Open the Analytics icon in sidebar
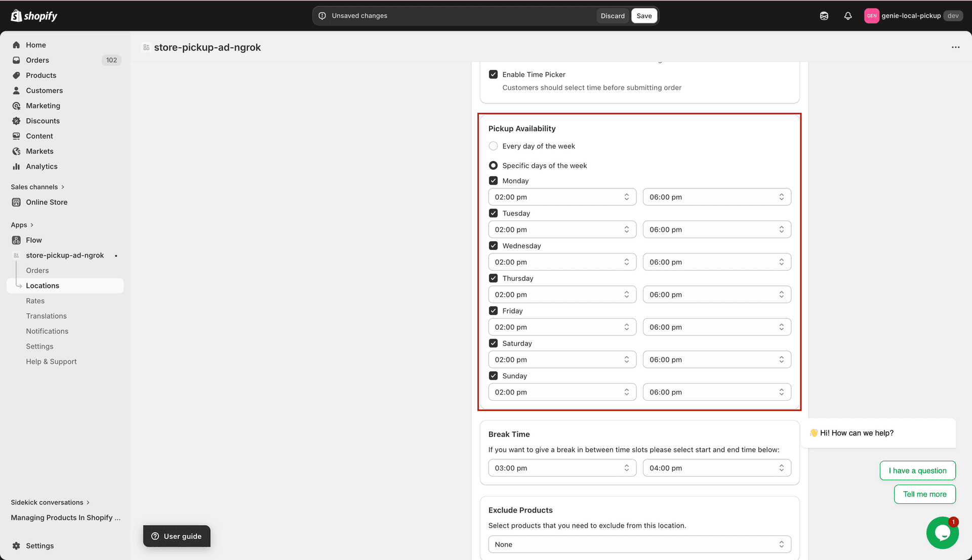The image size is (972, 560). (x=16, y=166)
